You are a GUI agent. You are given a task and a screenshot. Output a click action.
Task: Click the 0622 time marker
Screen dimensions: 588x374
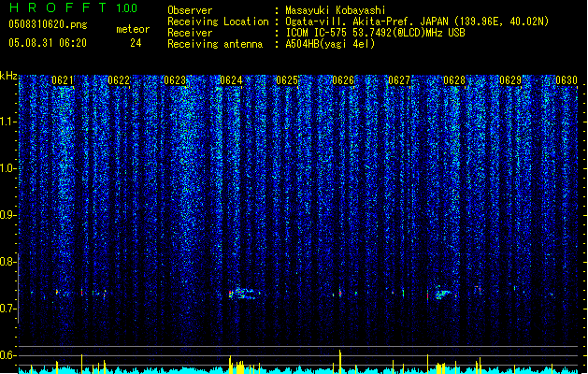(119, 80)
